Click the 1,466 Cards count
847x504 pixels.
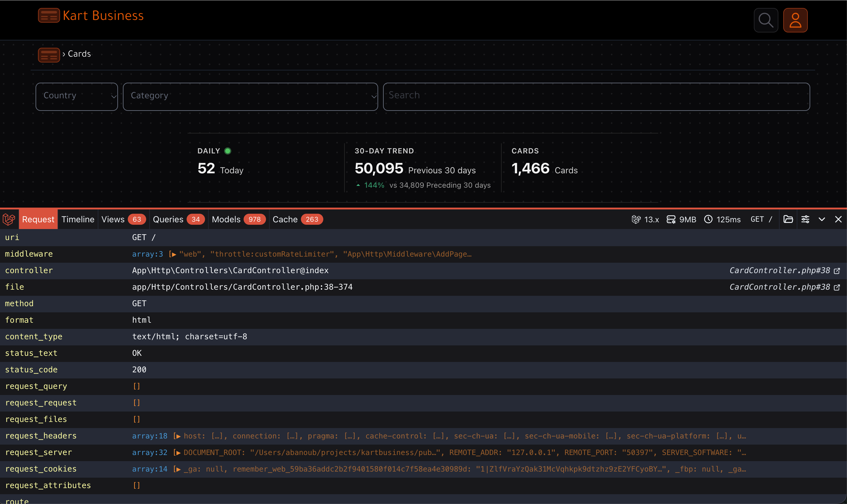pos(530,168)
